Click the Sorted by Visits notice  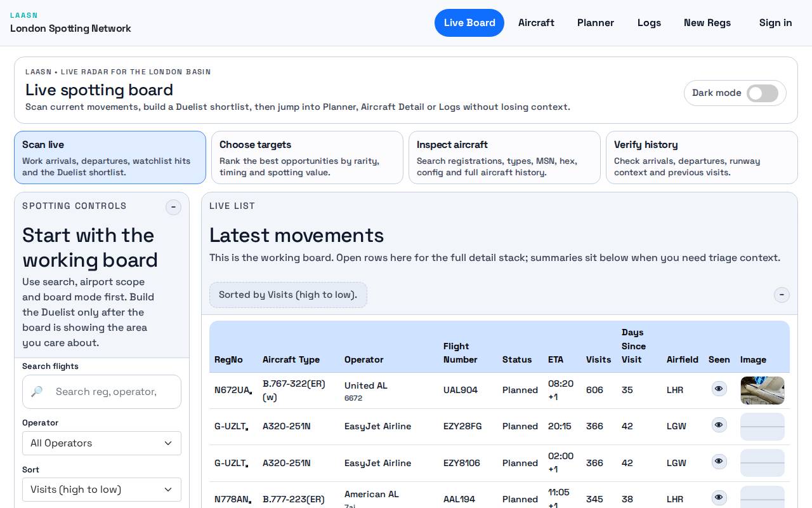[x=288, y=295]
